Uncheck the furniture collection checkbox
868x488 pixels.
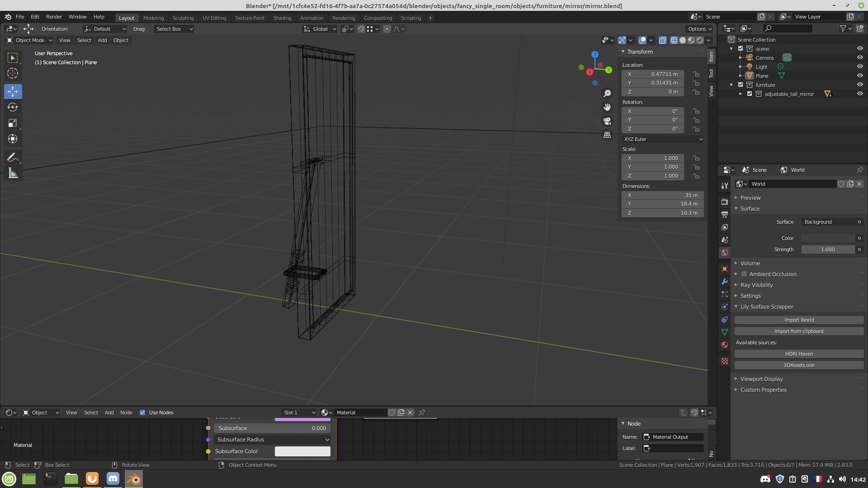(741, 85)
